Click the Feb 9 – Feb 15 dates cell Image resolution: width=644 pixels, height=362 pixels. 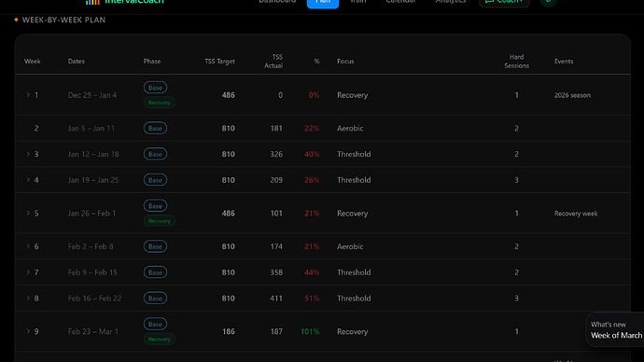(x=92, y=272)
